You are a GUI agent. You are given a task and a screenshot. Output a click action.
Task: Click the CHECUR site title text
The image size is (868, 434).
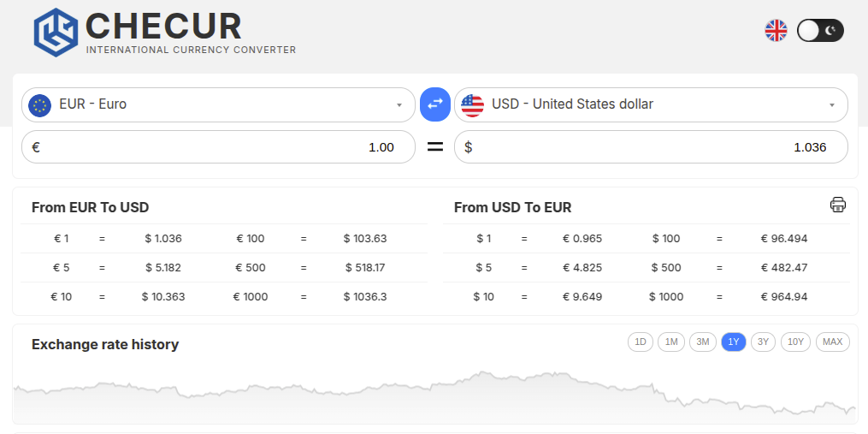coord(163,27)
